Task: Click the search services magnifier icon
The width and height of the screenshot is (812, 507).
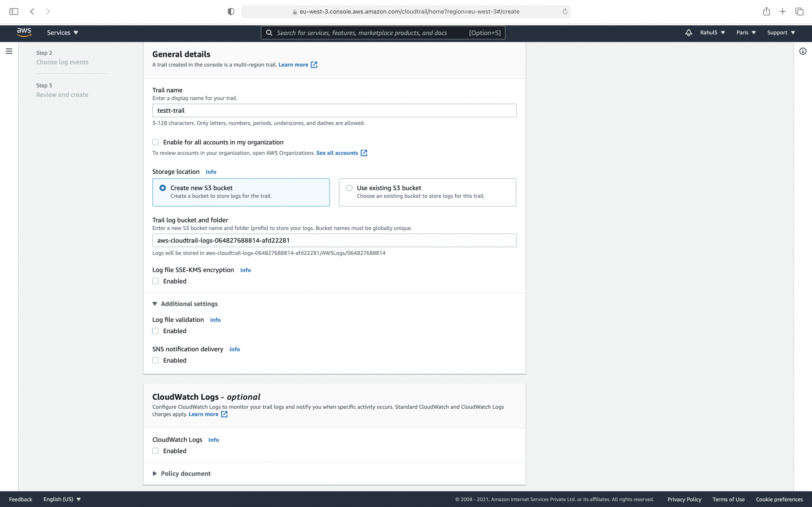Action: [x=270, y=32]
